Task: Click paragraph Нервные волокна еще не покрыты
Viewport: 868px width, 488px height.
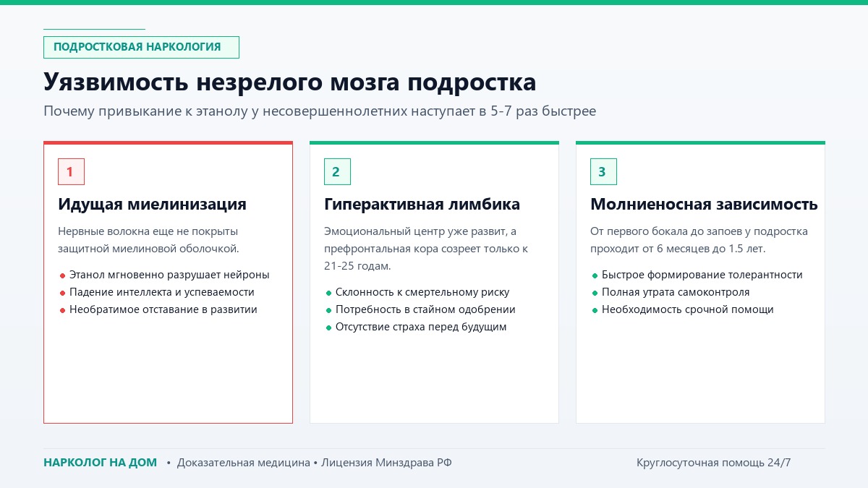Action: click(148, 240)
